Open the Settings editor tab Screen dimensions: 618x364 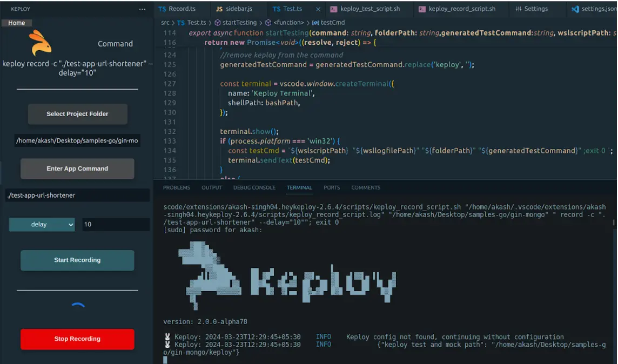click(536, 9)
